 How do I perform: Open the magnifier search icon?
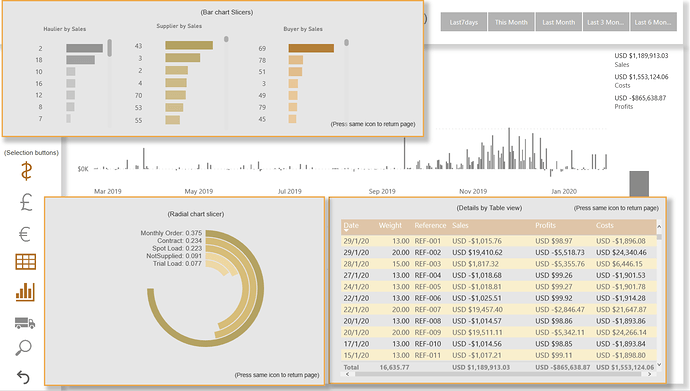(23, 348)
